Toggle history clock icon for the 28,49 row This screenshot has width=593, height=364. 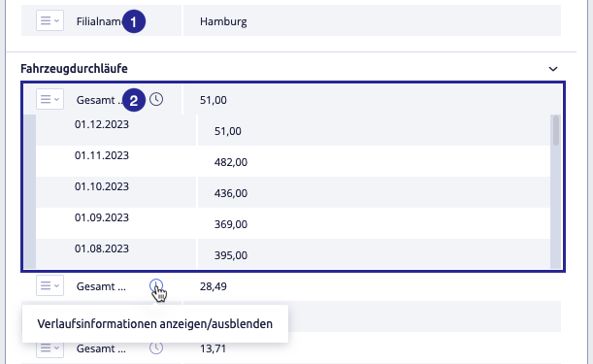tap(156, 285)
